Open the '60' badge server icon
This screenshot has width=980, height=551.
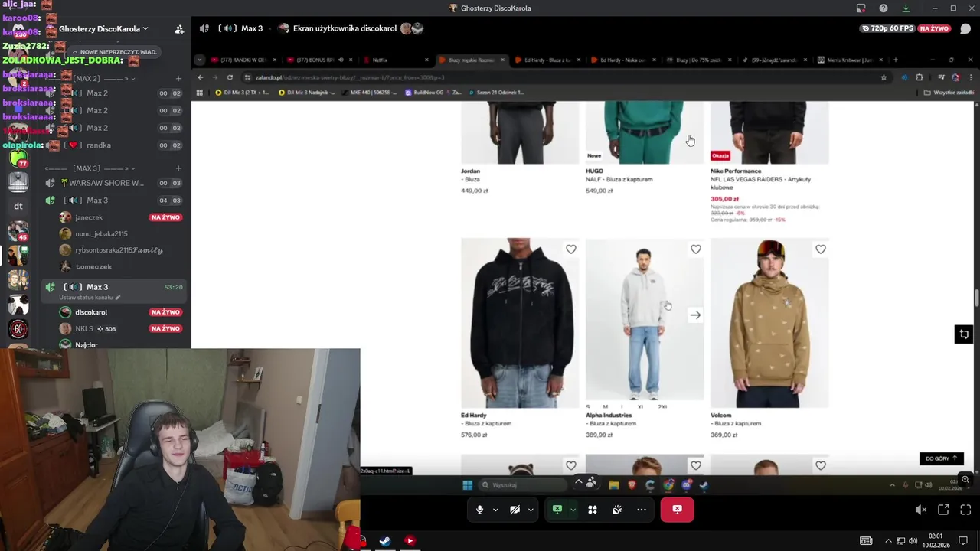(x=18, y=329)
